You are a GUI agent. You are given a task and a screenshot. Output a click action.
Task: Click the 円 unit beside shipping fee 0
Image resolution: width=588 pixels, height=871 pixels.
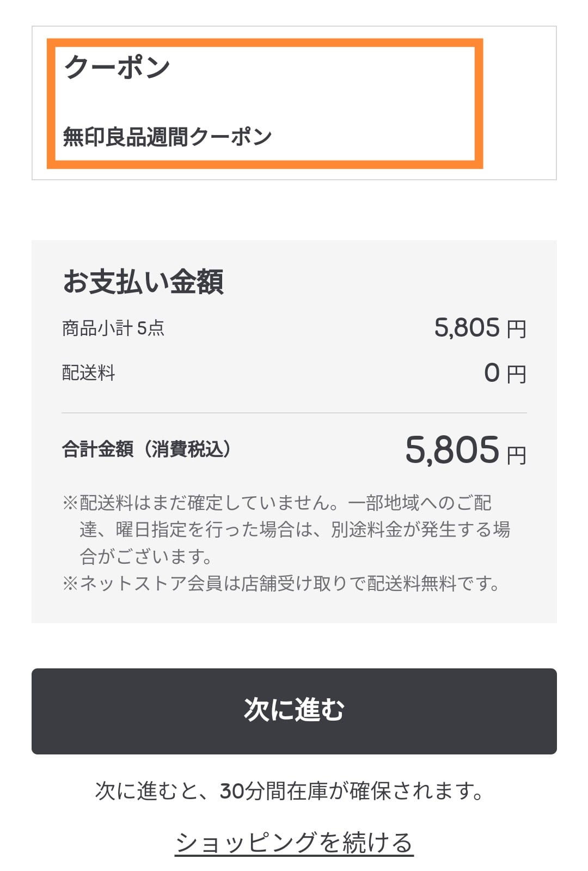tap(516, 375)
